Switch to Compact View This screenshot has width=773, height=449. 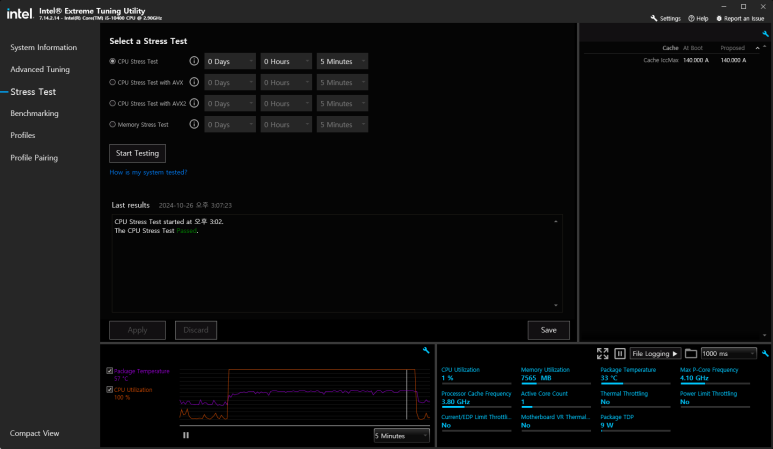(x=35, y=433)
